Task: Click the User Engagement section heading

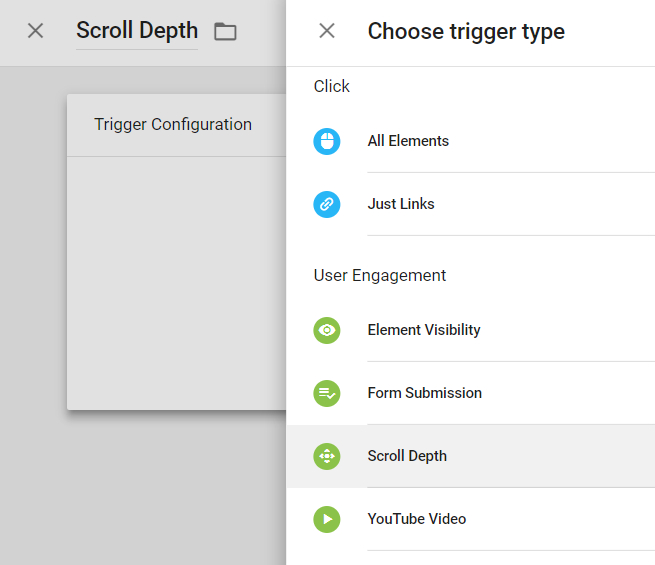Action: [380, 275]
